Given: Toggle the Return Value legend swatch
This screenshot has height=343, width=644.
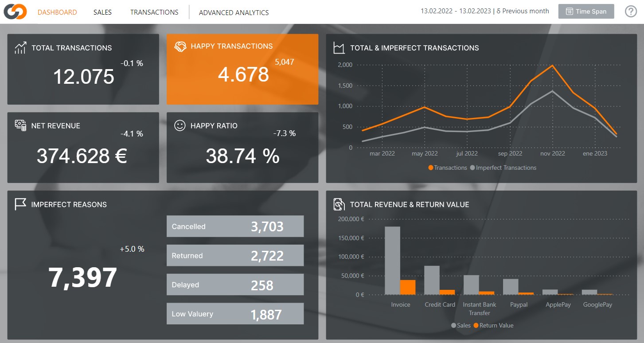Looking at the screenshot, I should click(x=476, y=325).
